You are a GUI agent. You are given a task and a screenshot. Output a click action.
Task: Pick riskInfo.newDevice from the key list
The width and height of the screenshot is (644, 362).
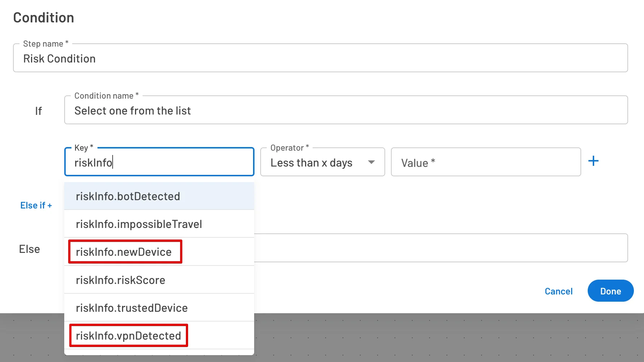coord(159,252)
